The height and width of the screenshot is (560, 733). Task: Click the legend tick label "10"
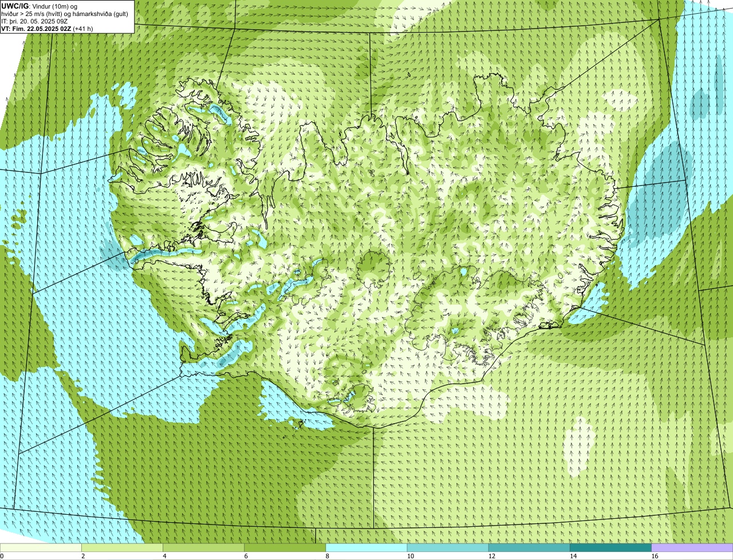410,556
